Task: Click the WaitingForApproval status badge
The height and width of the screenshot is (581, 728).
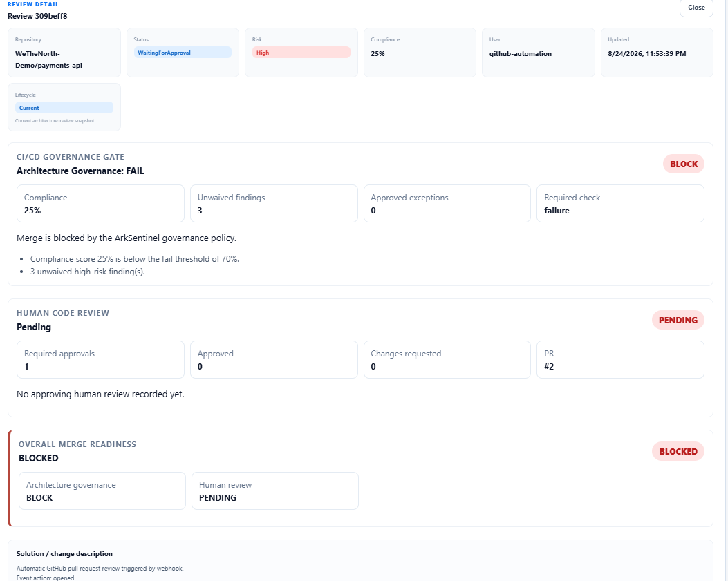Action: 183,53
